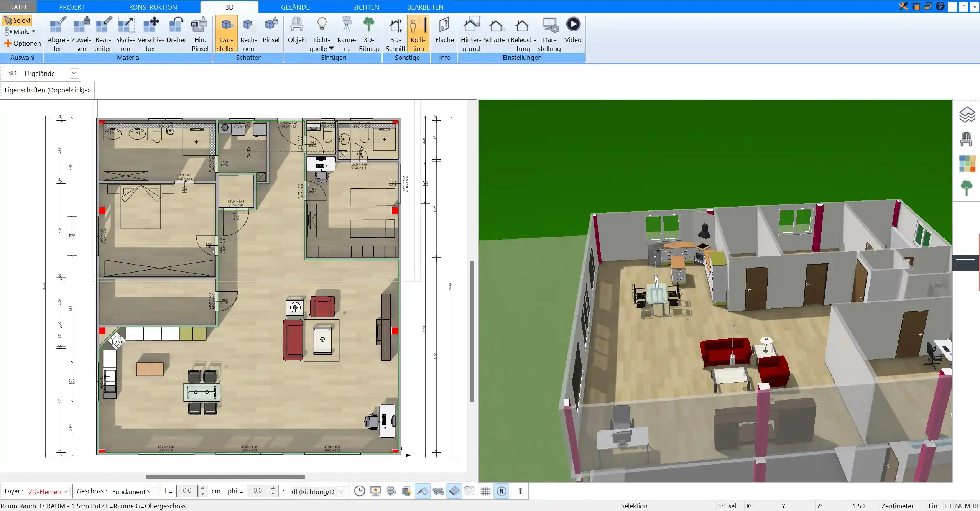The image size is (980, 511).
Task: Toggle the N north indicator button
Action: 502,491
